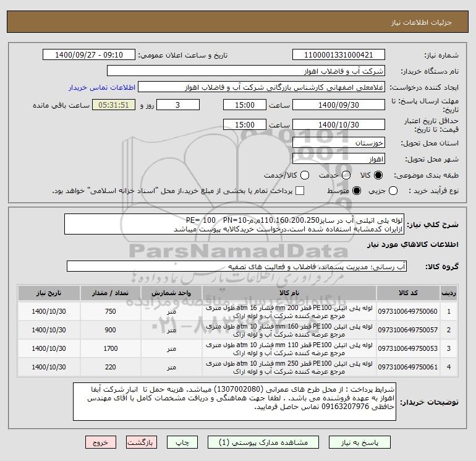Click product code 0973100649750057
This screenshot has height=461, width=476.
408,330
